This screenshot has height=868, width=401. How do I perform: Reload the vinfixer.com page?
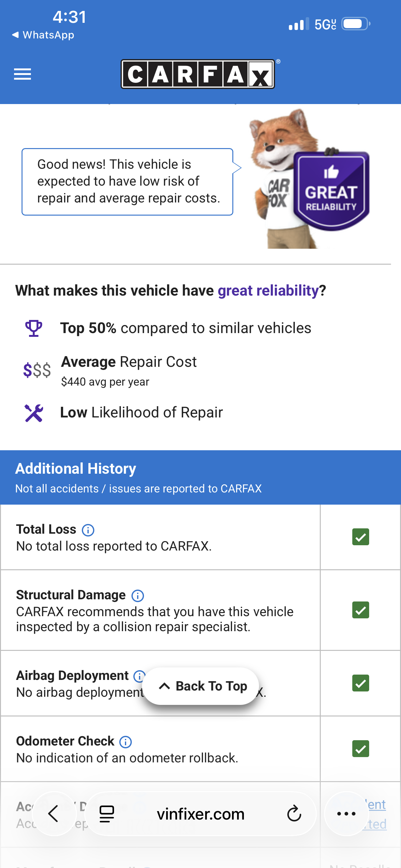tap(294, 813)
